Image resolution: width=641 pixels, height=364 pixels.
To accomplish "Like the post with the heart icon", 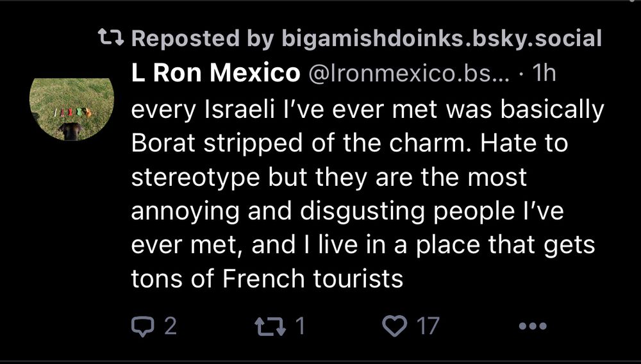I will coord(394,327).
